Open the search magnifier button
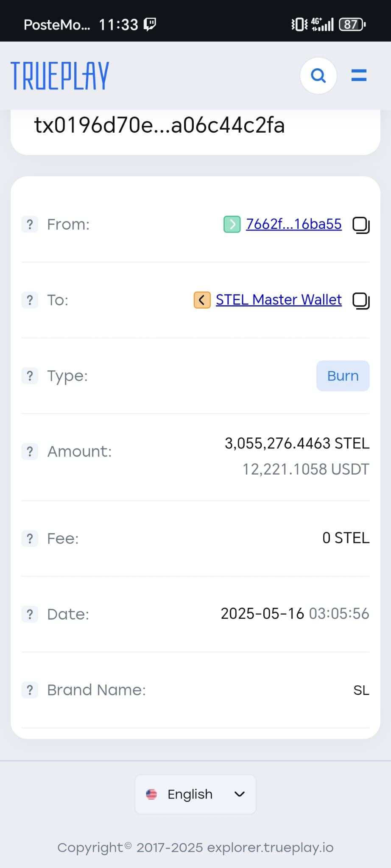 318,76
